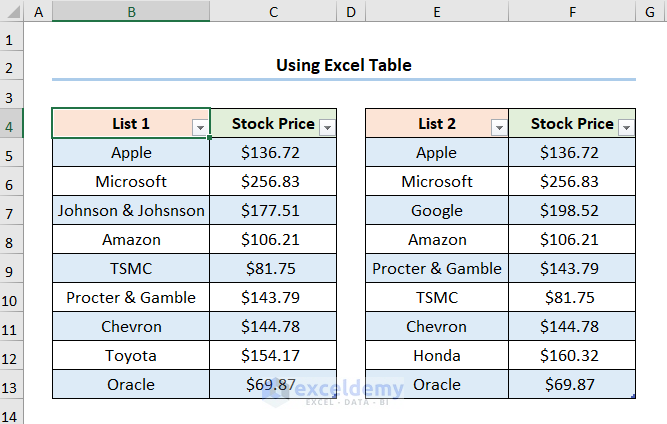Select column B header
The image size is (667, 424).
coord(131,12)
